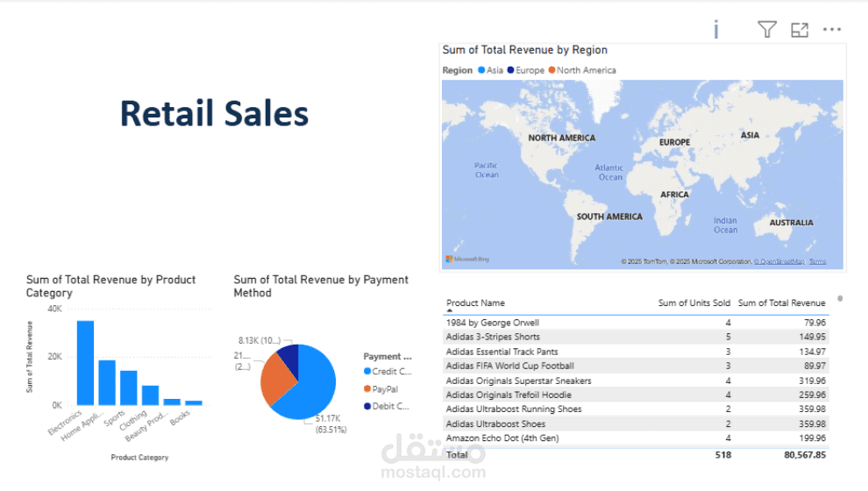
Task: Click the Europe legend color dot
Action: [511, 70]
